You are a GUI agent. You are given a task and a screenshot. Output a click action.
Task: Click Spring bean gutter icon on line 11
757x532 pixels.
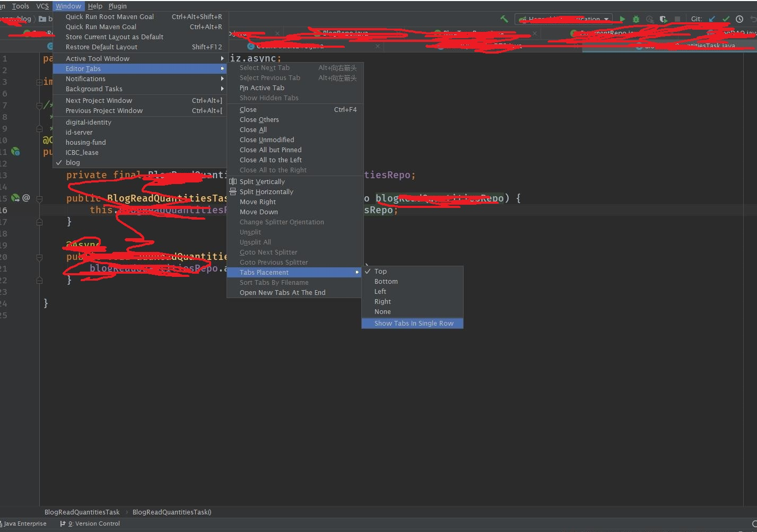pyautogui.click(x=15, y=152)
